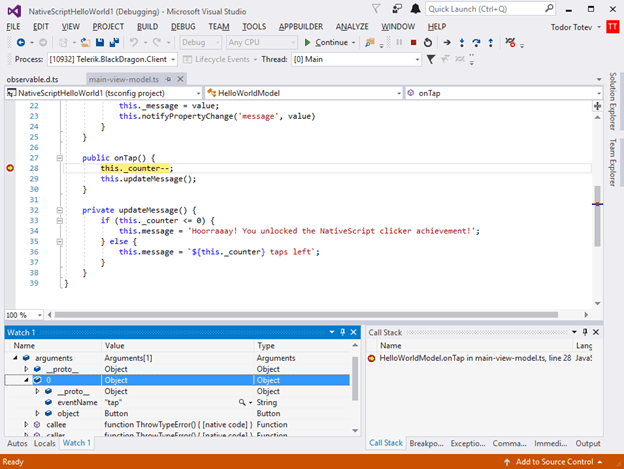
Task: Switch to the Breakpoints tab
Action: [x=426, y=443]
